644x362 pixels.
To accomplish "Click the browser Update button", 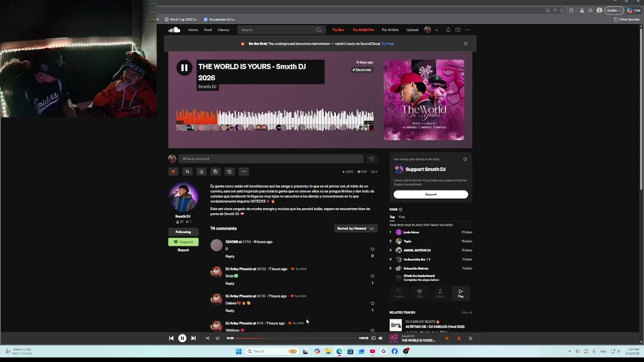I will coord(614,10).
